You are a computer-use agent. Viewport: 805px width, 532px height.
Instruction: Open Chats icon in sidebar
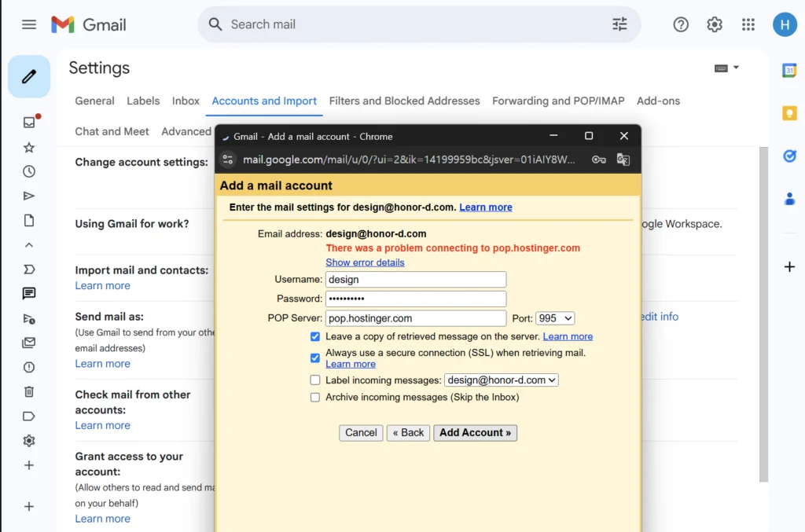pyautogui.click(x=29, y=293)
